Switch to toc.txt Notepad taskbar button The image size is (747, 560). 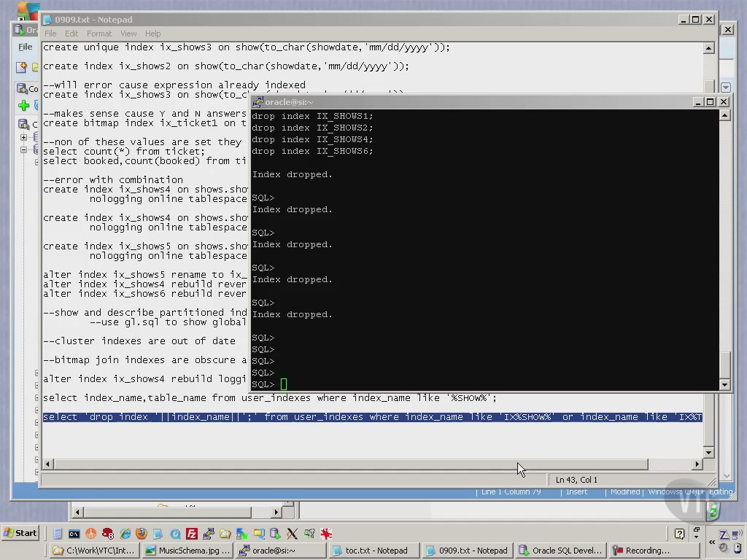[374, 550]
